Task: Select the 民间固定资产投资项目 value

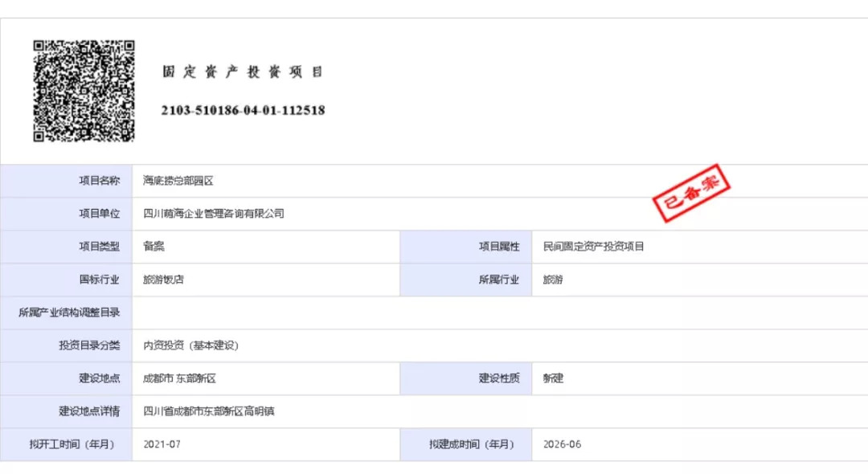Action: [594, 247]
